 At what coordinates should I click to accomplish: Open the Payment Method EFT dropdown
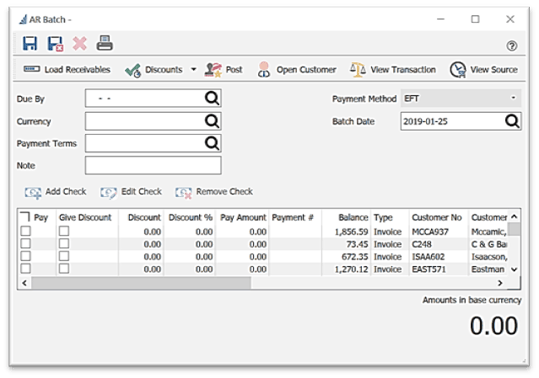[x=461, y=99]
